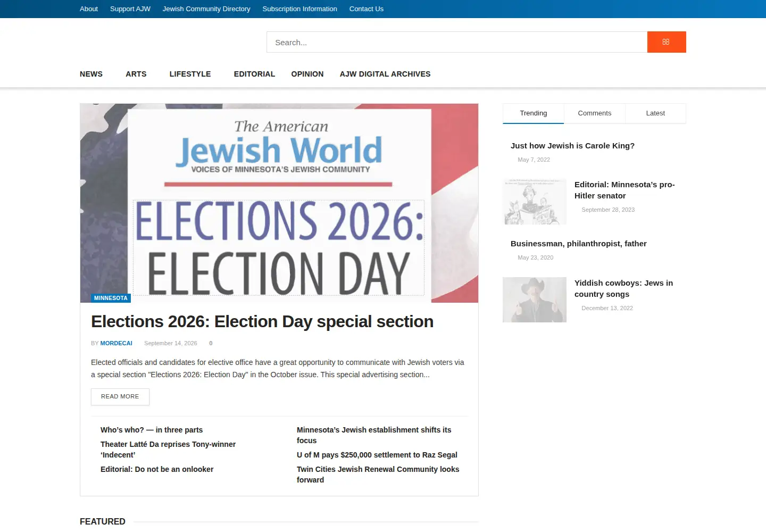Image resolution: width=766 pixels, height=532 pixels.
Task: Switch to the Trending tab
Action: coord(534,113)
